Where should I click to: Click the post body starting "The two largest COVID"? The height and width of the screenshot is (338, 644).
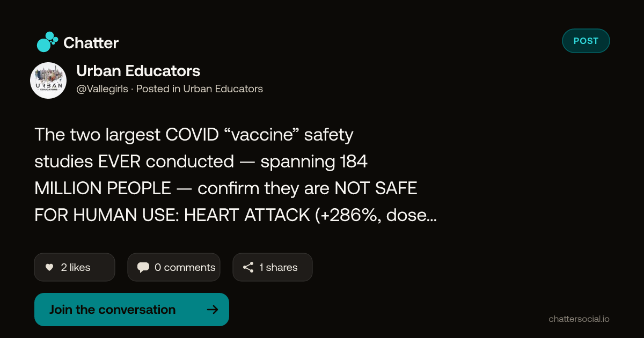pyautogui.click(x=236, y=175)
